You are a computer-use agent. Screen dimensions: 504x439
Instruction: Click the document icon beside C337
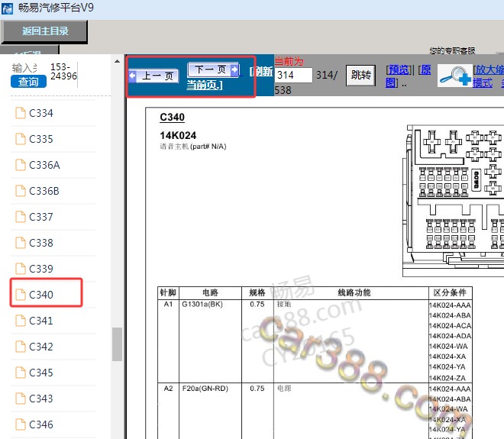pos(21,217)
